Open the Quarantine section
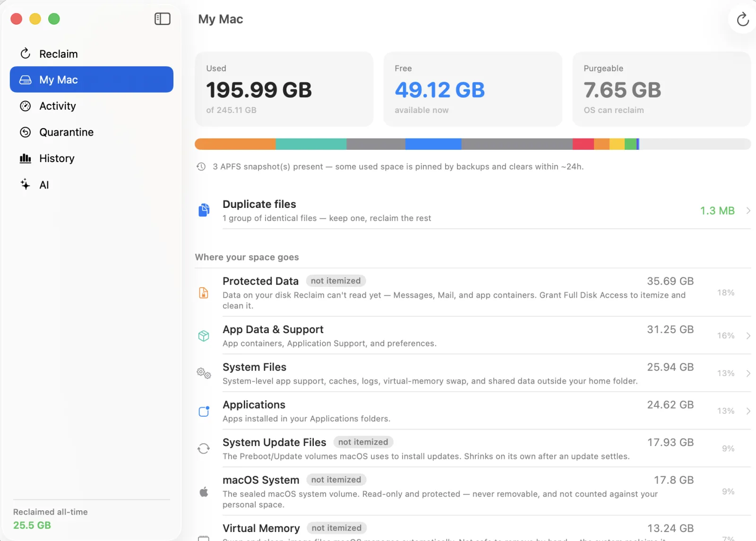756x541 pixels. point(92,132)
